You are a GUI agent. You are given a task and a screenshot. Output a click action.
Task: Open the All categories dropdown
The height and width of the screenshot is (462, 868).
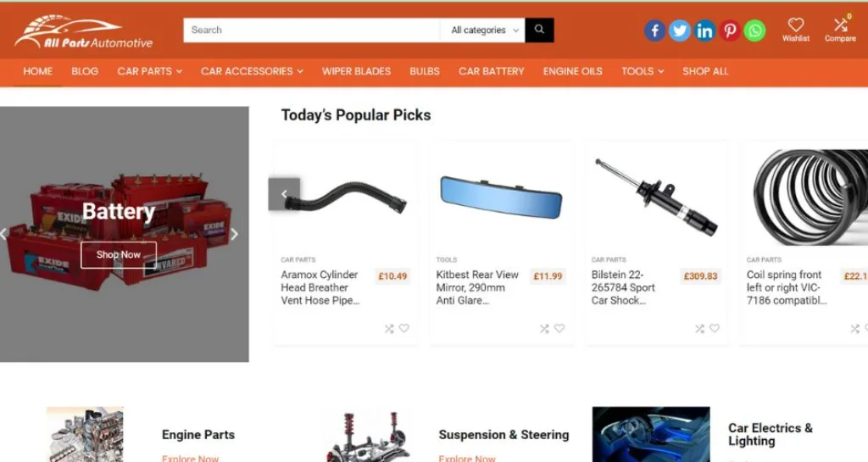point(484,30)
